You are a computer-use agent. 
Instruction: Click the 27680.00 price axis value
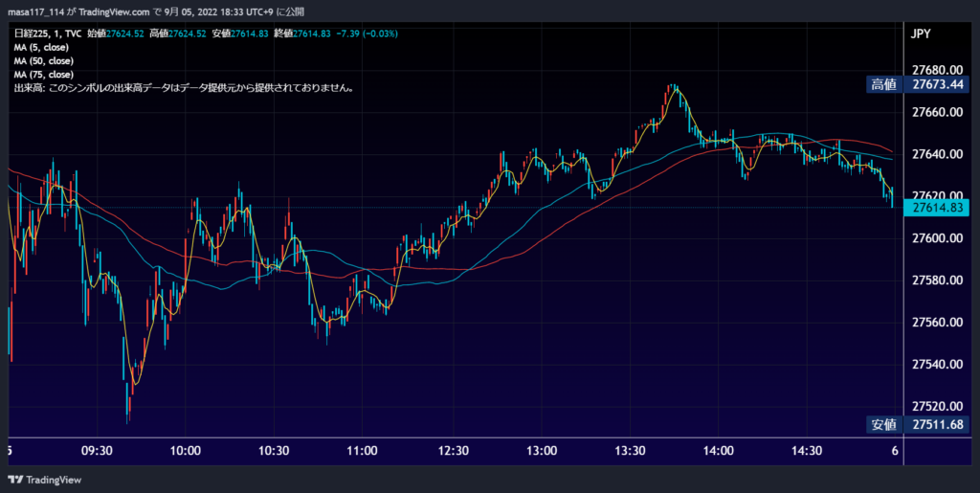(x=938, y=70)
